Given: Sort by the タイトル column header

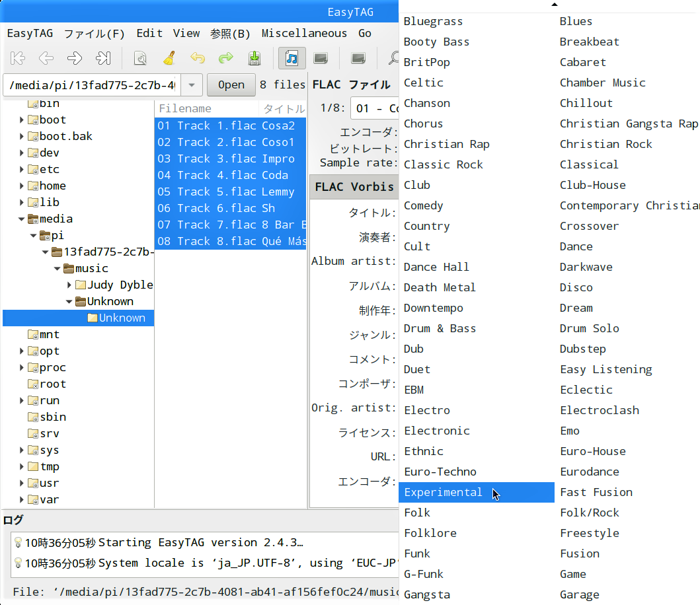Looking at the screenshot, I should pos(283,108).
